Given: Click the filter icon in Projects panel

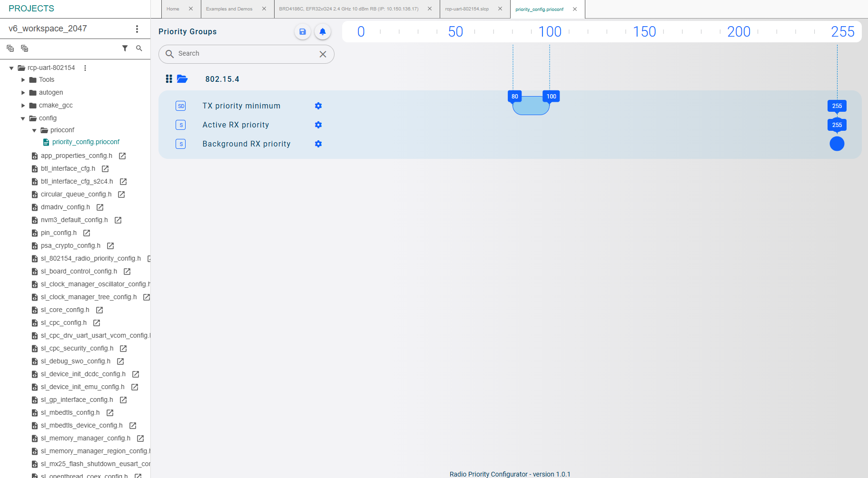Looking at the screenshot, I should [125, 49].
